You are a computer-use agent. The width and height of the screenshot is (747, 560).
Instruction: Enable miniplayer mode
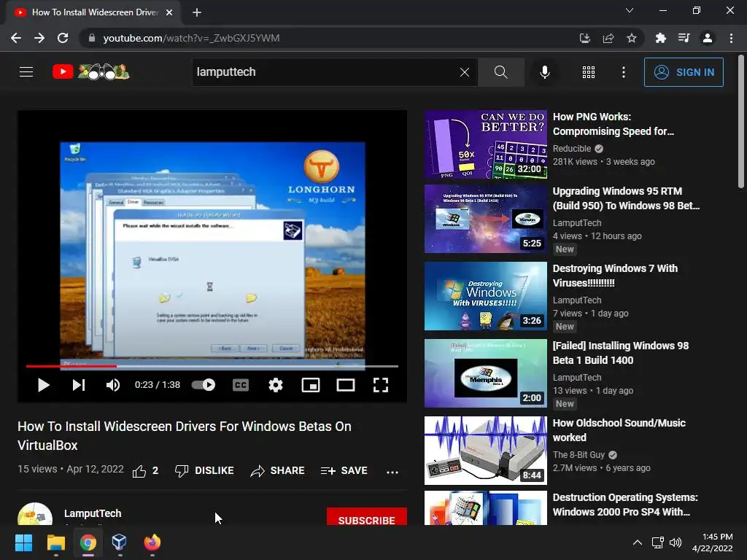point(311,385)
